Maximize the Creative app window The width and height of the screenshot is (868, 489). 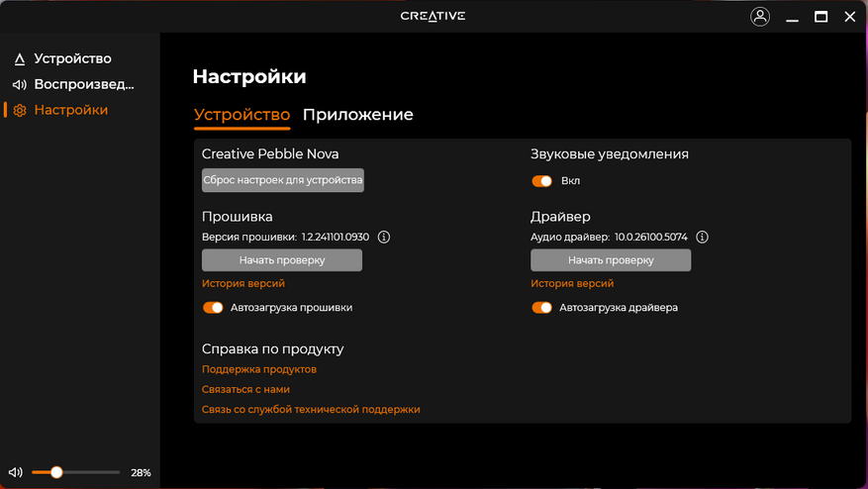820,17
